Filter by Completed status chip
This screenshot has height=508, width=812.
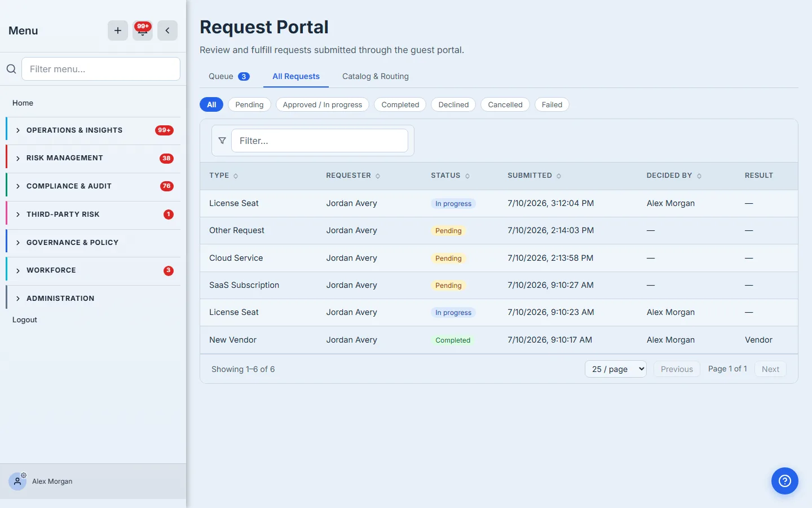(400, 104)
